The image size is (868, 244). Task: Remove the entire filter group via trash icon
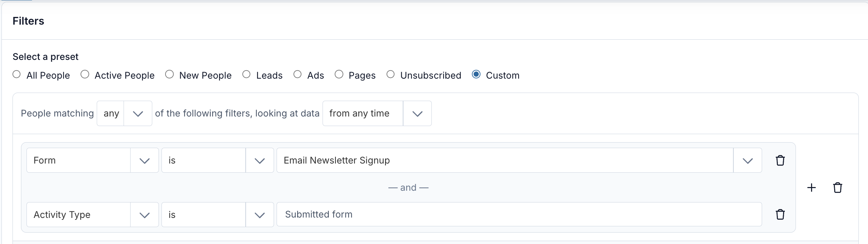[837, 187]
